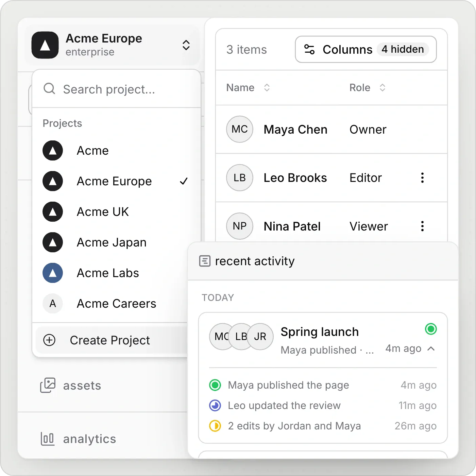Image resolution: width=476 pixels, height=476 pixels.
Task: Click the plus circle icon beside Create Project
Action: 49,340
